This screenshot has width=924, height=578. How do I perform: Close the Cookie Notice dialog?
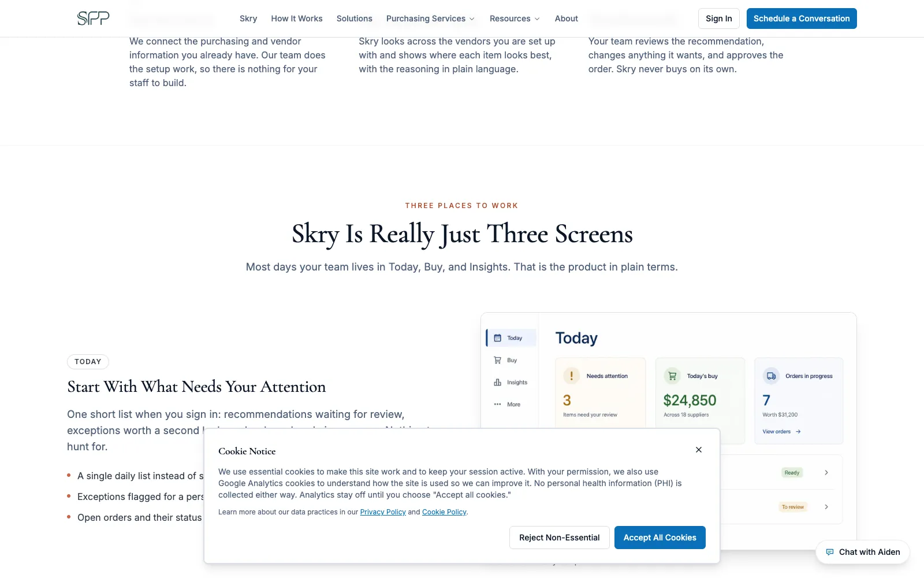point(699,450)
